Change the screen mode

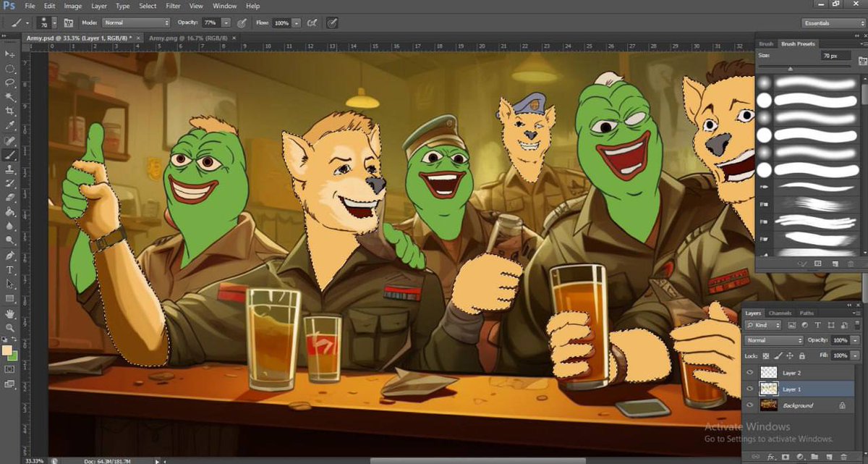pos(10,384)
